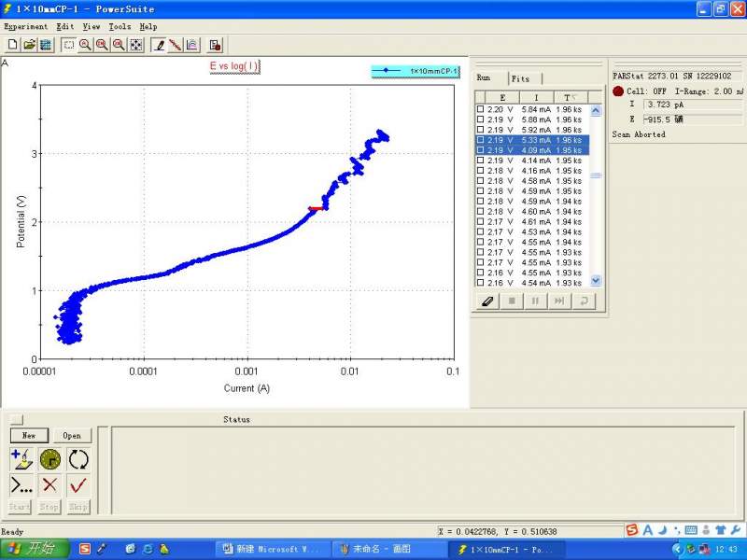Click the green clock delay icon
The height and width of the screenshot is (560, 747).
pos(50,459)
